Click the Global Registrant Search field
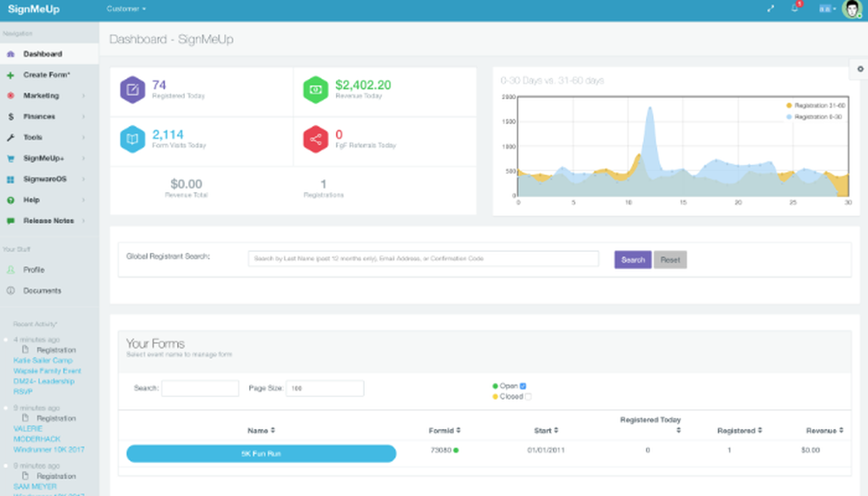 click(x=424, y=259)
